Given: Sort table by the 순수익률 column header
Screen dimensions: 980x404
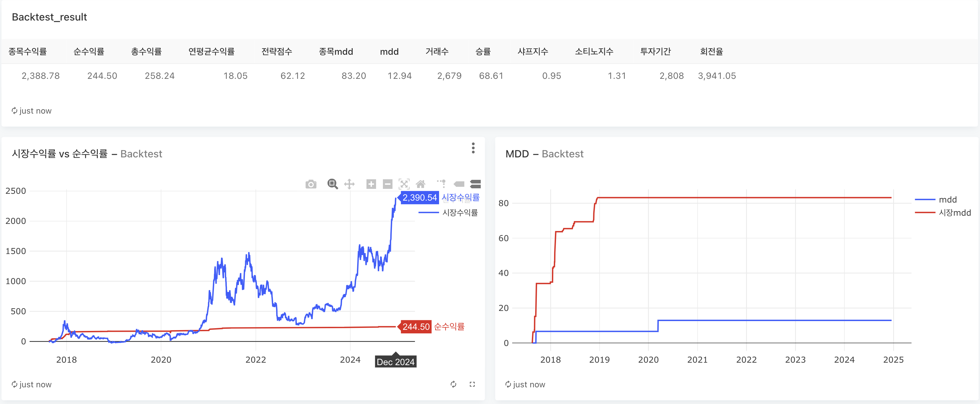Looking at the screenshot, I should pyautogui.click(x=89, y=51).
